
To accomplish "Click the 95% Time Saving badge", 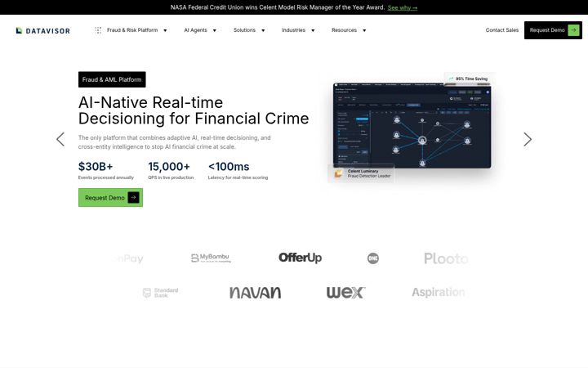I will pyautogui.click(x=468, y=79).
